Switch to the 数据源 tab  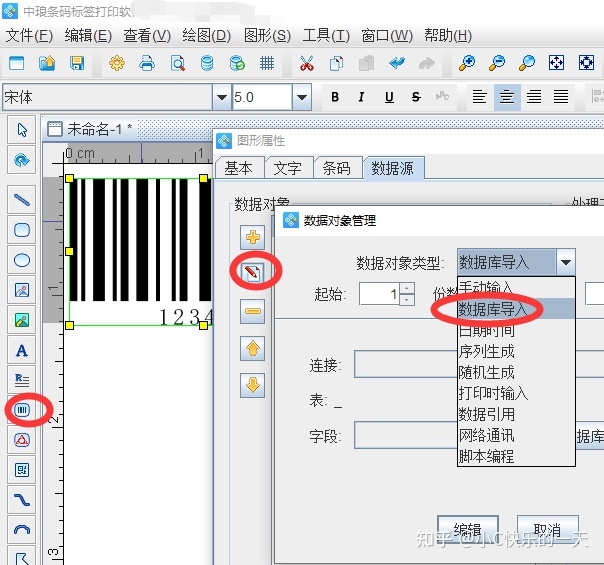(393, 168)
